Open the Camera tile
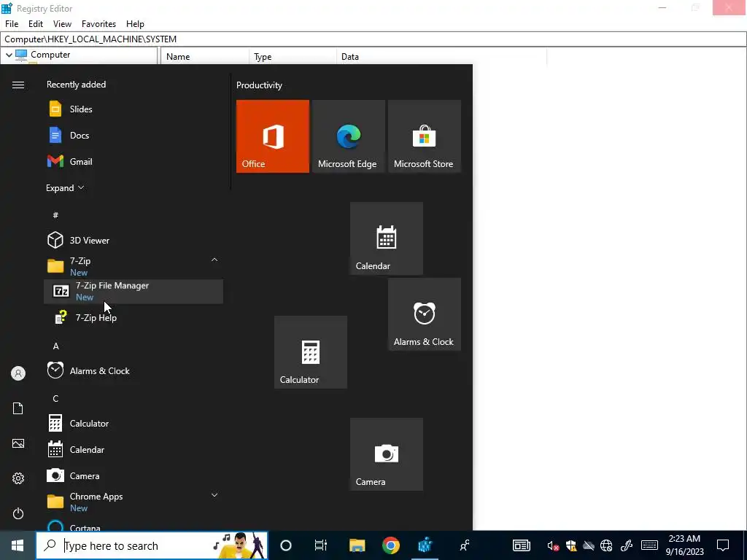Image resolution: width=747 pixels, height=560 pixels. (x=387, y=454)
